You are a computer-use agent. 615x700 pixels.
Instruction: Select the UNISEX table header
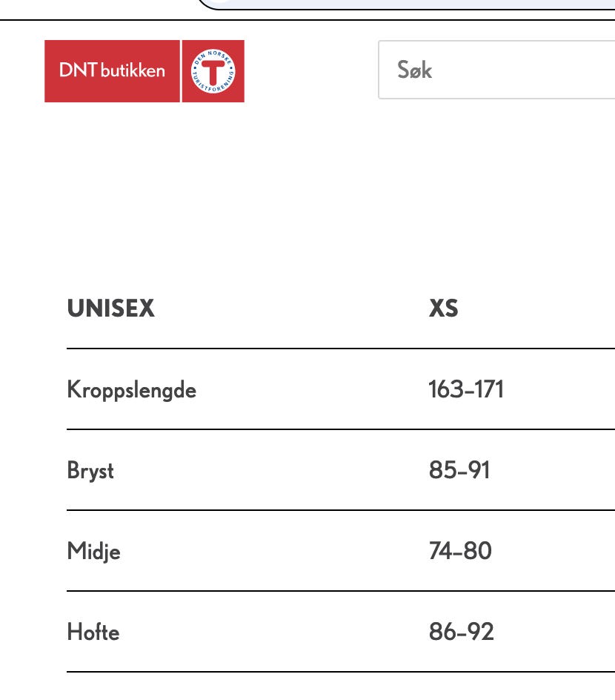(110, 308)
